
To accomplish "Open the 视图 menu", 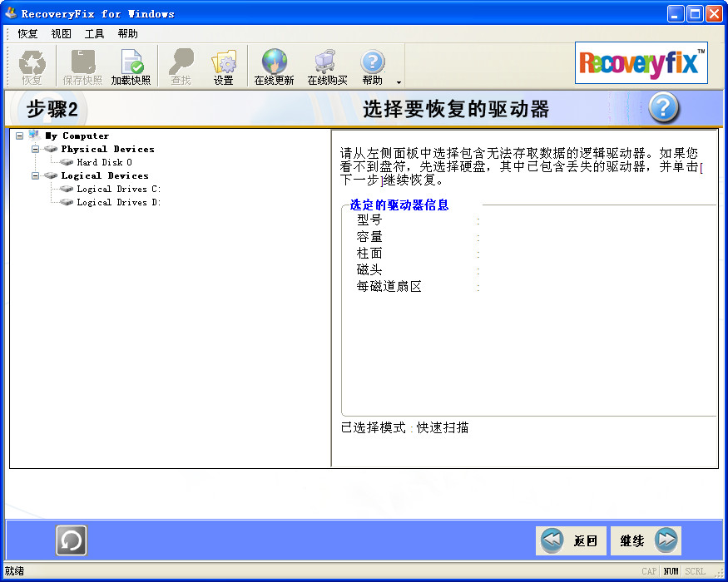I will tap(61, 33).
